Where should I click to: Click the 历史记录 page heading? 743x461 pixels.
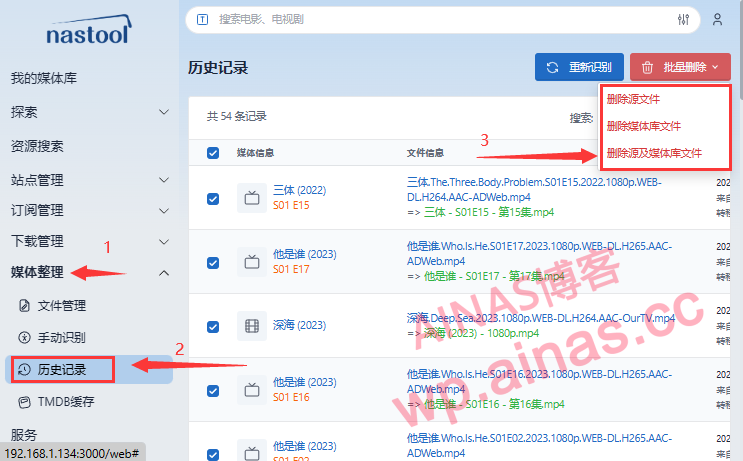click(x=218, y=68)
